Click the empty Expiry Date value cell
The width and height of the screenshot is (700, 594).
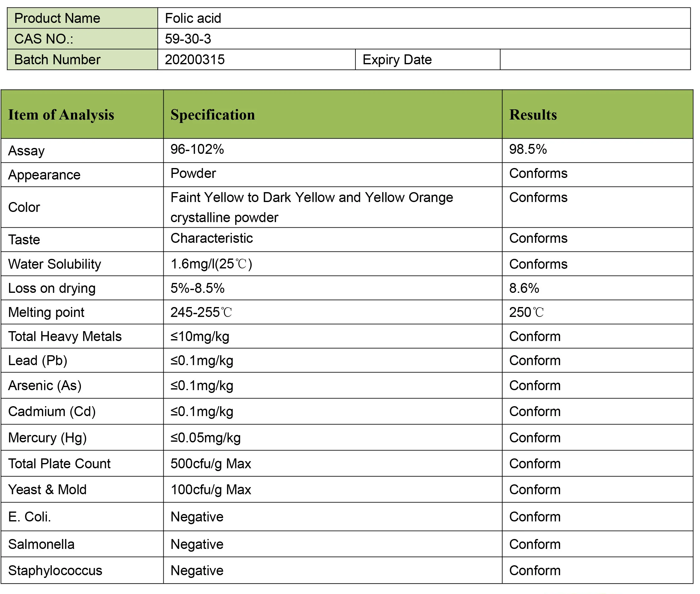(594, 60)
